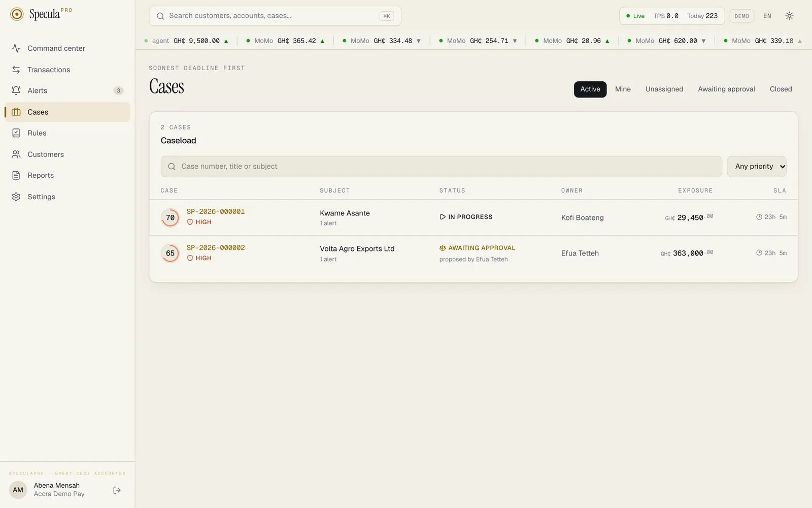Click the SLA clock icon for Kwame Asante
The height and width of the screenshot is (508, 812).
(x=759, y=217)
